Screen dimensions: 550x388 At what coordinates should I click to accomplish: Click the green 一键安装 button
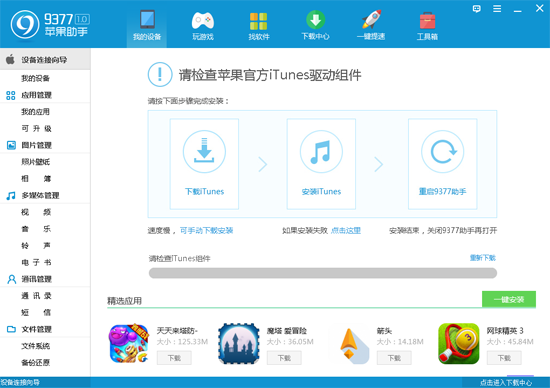point(509,299)
